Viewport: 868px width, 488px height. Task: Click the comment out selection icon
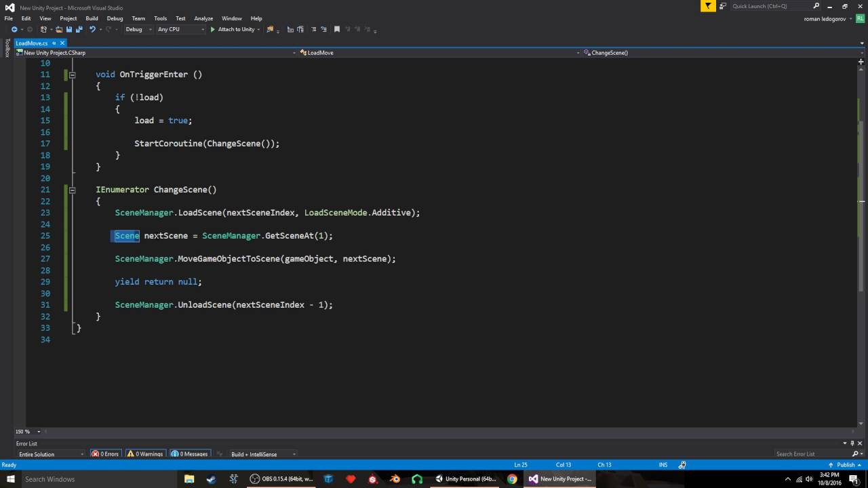tap(313, 29)
